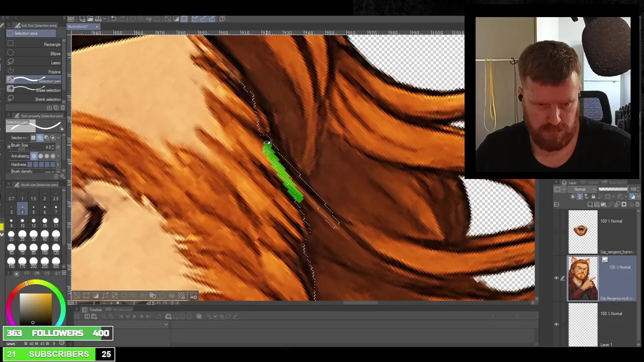The image size is (644, 362).
Task: Click Invert selected area launcher icon
Action: point(96,296)
